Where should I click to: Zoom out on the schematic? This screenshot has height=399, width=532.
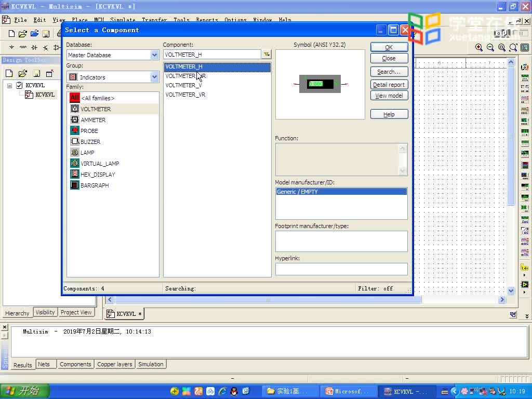490,47
